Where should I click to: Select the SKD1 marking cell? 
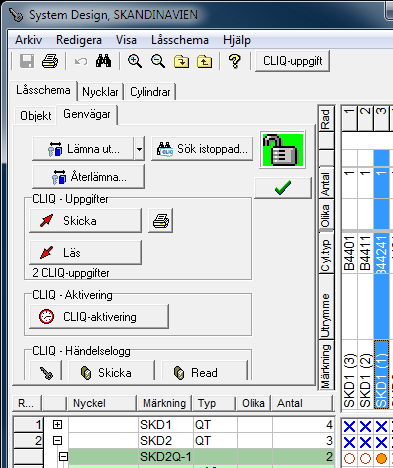[x=166, y=425]
